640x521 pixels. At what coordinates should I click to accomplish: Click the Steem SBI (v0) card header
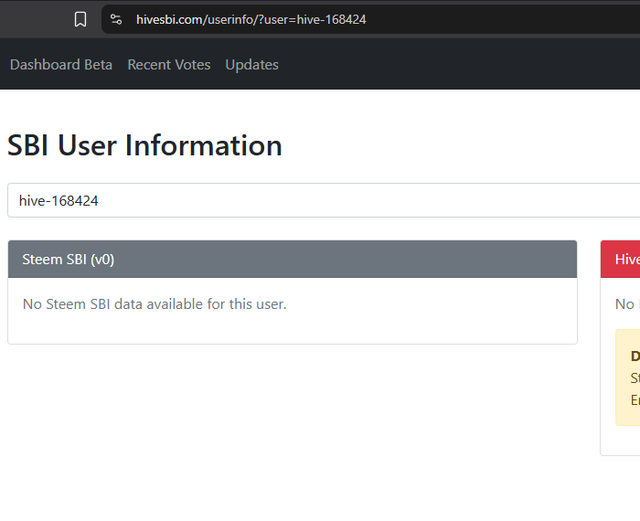pyautogui.click(x=292, y=259)
